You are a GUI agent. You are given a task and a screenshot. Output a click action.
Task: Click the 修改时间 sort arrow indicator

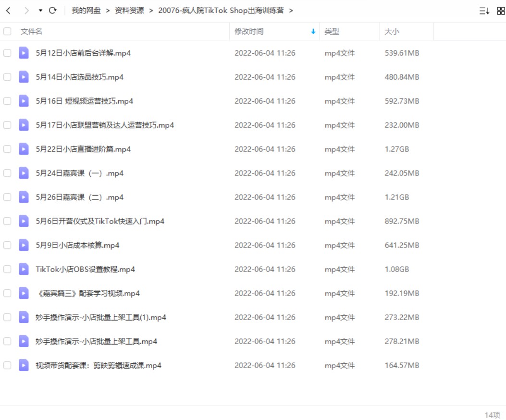(313, 31)
